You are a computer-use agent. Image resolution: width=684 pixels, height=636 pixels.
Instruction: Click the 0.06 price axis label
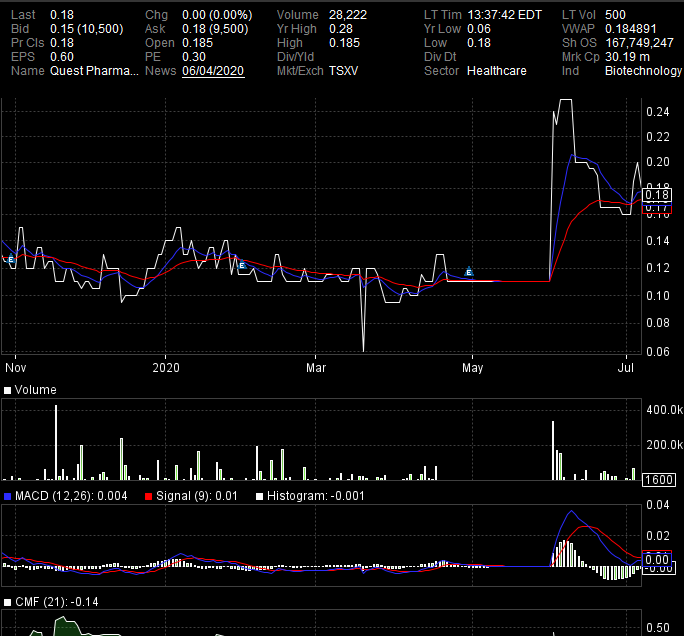point(657,352)
